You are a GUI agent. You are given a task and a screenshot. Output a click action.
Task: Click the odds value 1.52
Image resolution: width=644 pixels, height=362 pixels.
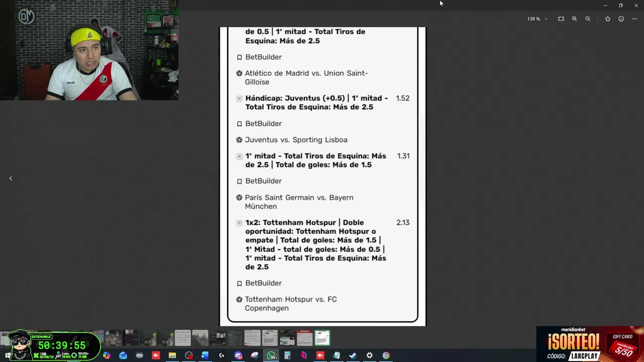[403, 98]
